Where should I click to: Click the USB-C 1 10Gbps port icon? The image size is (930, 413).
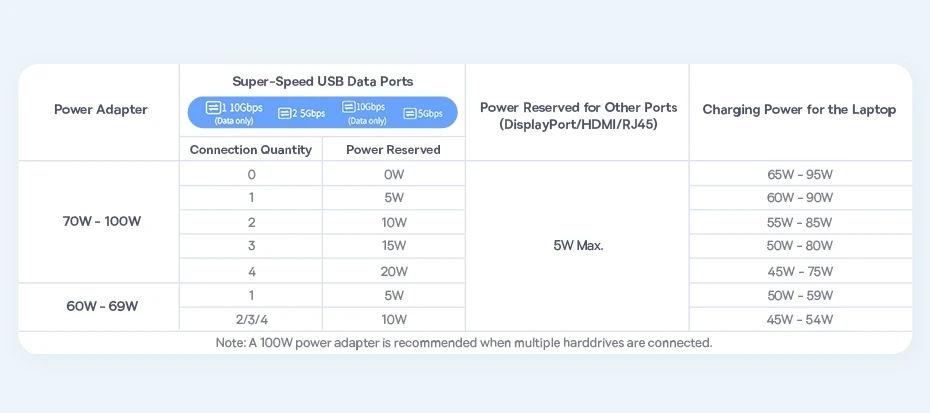coord(213,108)
